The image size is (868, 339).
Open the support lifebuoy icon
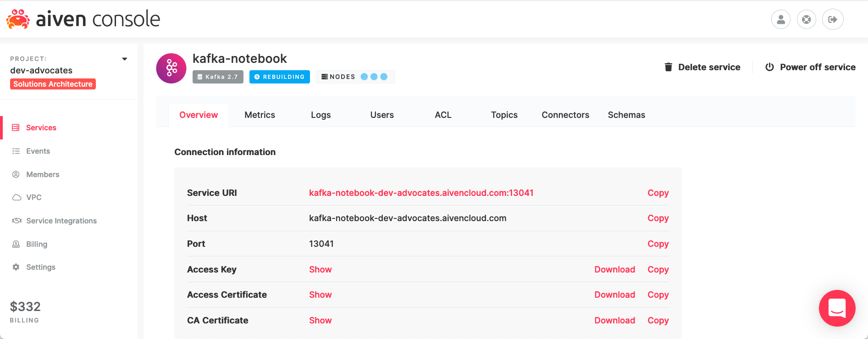tap(807, 19)
